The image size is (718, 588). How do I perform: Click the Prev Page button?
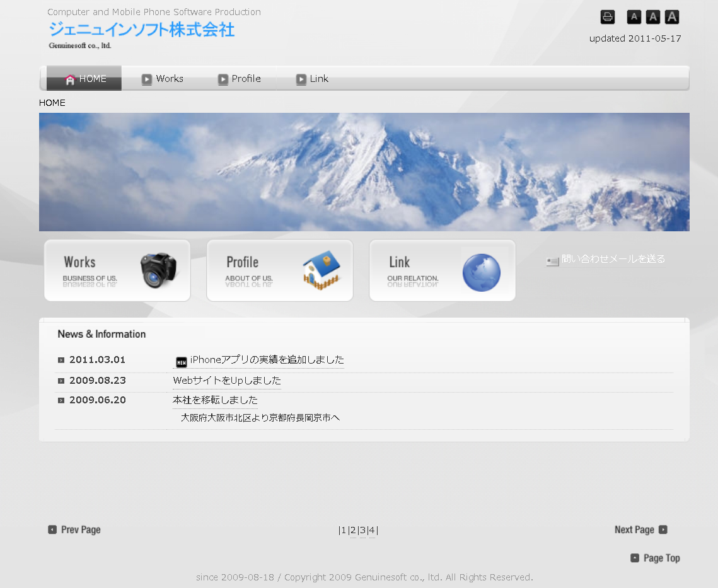coord(74,530)
